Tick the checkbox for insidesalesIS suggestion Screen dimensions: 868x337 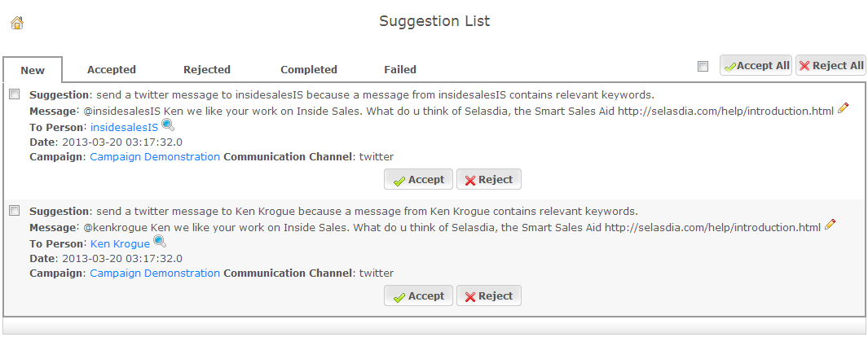(x=15, y=94)
